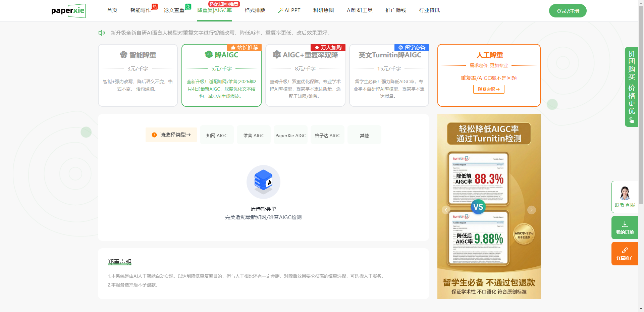Screen dimensions: 644x312
Task: Select the 降AIGC 5元/千字 card
Action: [221, 75]
